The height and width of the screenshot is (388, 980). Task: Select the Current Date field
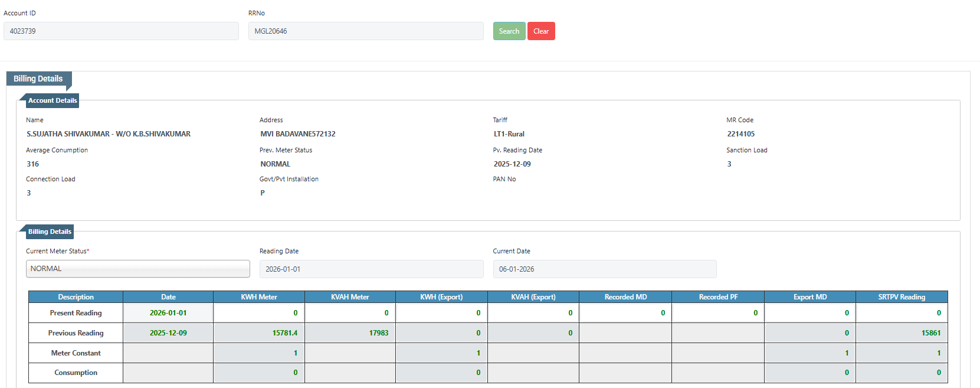click(604, 269)
